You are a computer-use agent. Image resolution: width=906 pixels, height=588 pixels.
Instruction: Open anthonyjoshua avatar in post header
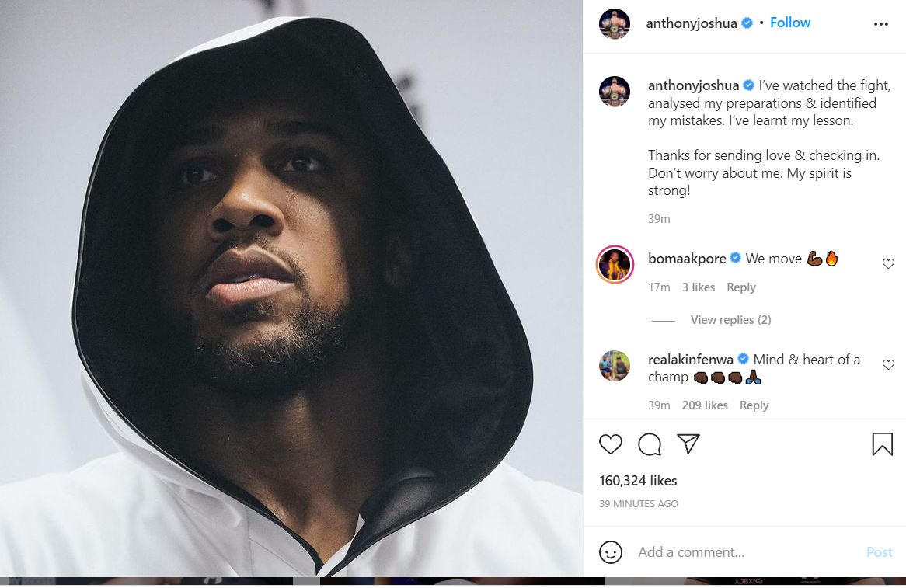tap(614, 24)
